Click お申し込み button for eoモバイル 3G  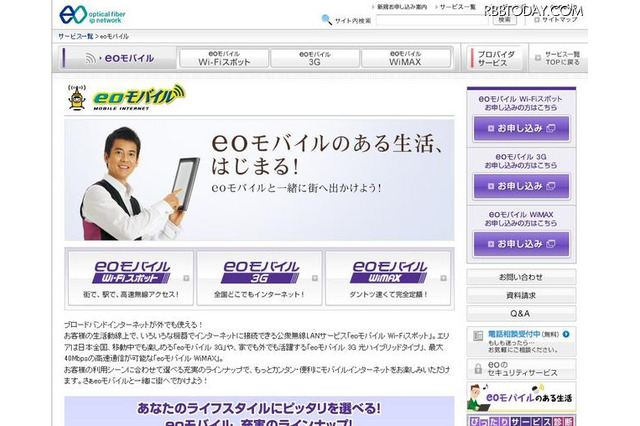521,186
